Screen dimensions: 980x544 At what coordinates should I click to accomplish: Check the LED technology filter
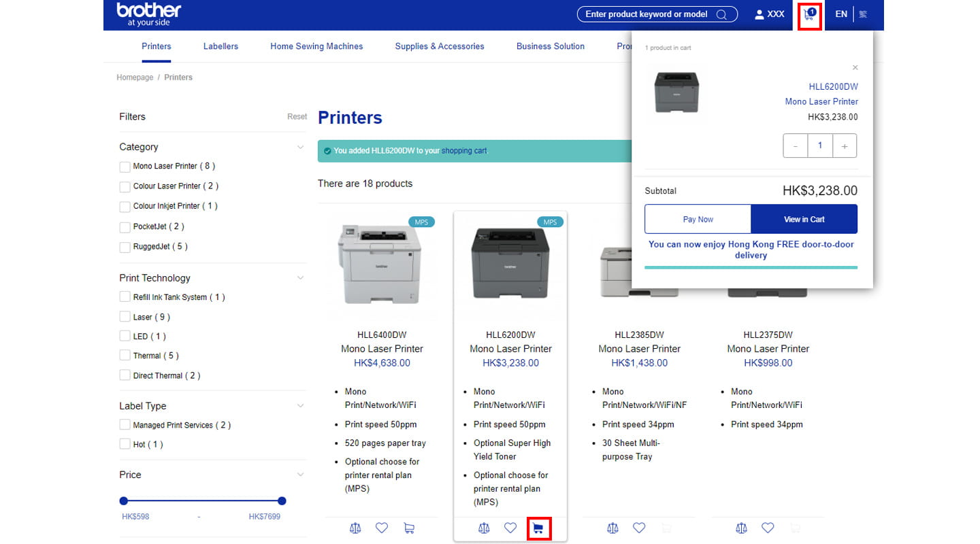(125, 336)
